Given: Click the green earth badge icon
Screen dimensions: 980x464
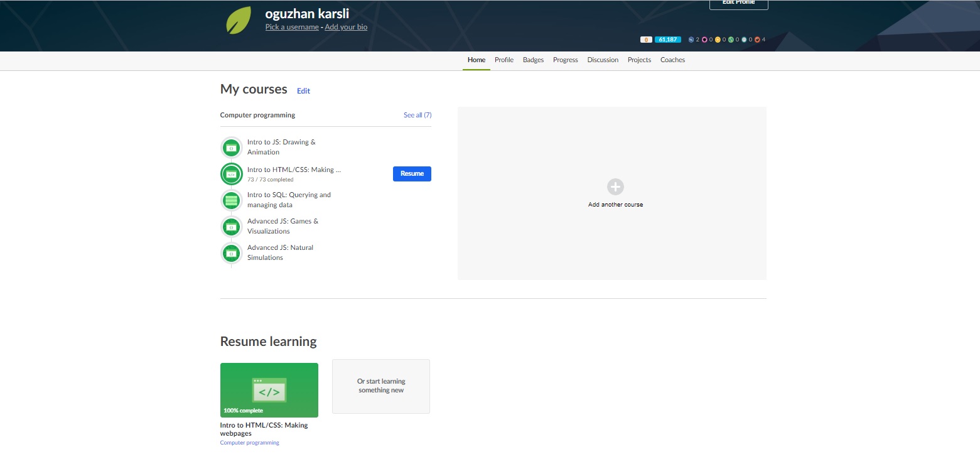Looking at the screenshot, I should [731, 40].
